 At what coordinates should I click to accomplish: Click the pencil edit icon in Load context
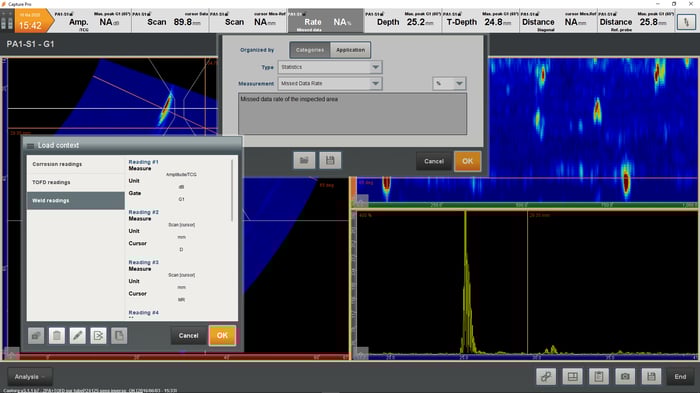77,335
